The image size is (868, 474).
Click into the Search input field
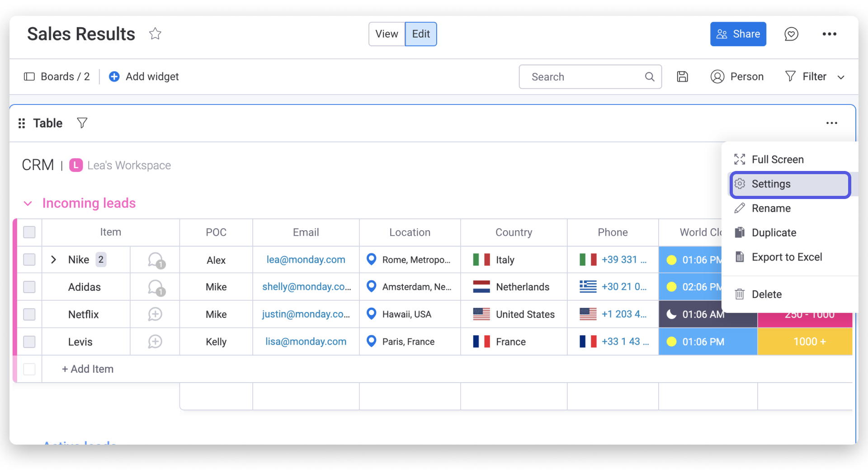585,77
